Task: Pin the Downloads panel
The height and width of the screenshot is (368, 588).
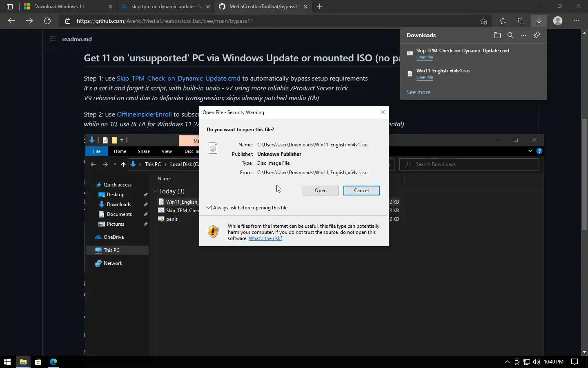Action: [x=537, y=35]
